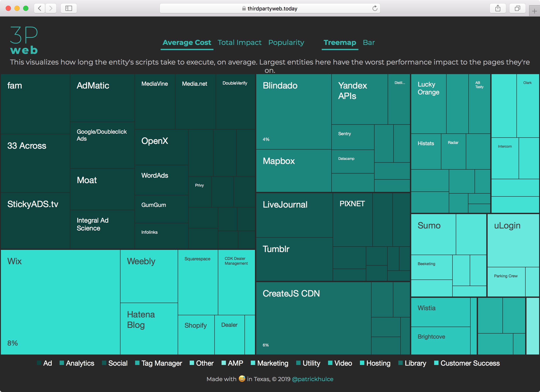
Task: Select the OpenX treemap cell
Action: pos(162,147)
